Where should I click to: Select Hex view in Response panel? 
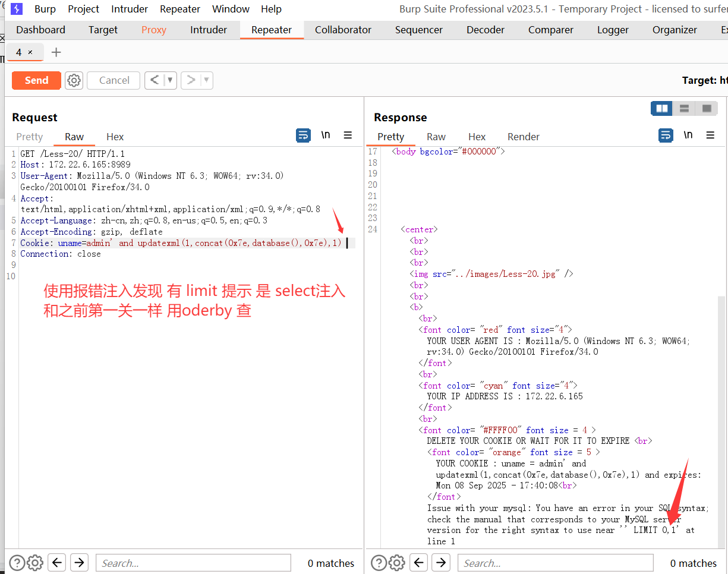[477, 137]
